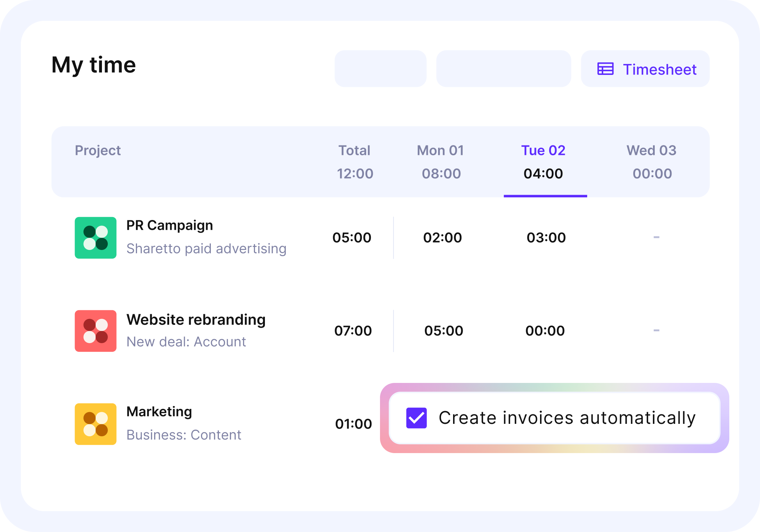This screenshot has width=760, height=532.
Task: Click PR Campaign Wednesday empty dash cell
Action: point(656,237)
